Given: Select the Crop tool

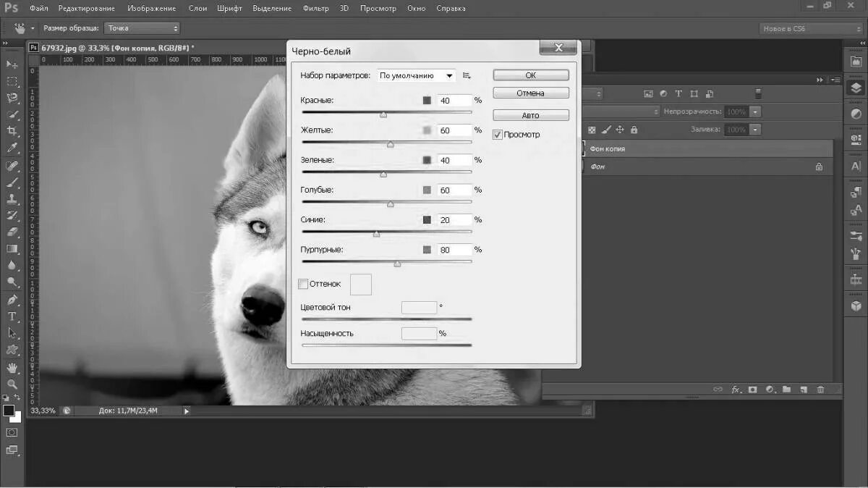Looking at the screenshot, I should (12, 131).
